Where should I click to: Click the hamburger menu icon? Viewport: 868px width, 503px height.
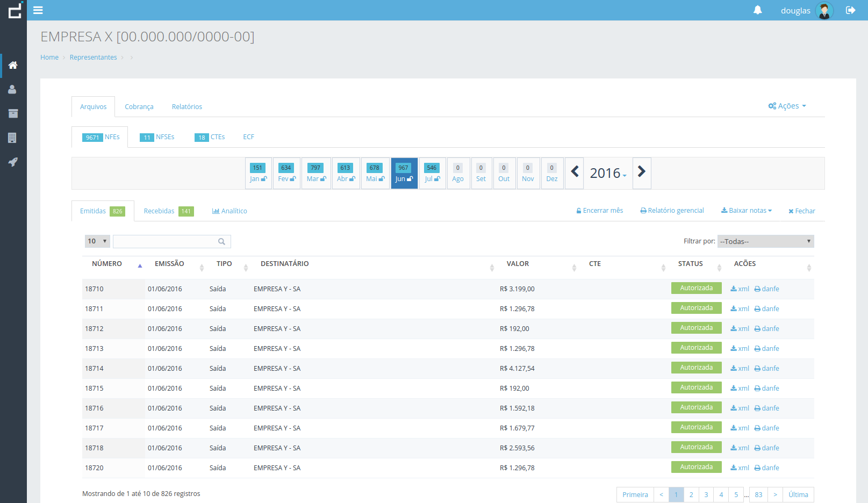click(38, 10)
